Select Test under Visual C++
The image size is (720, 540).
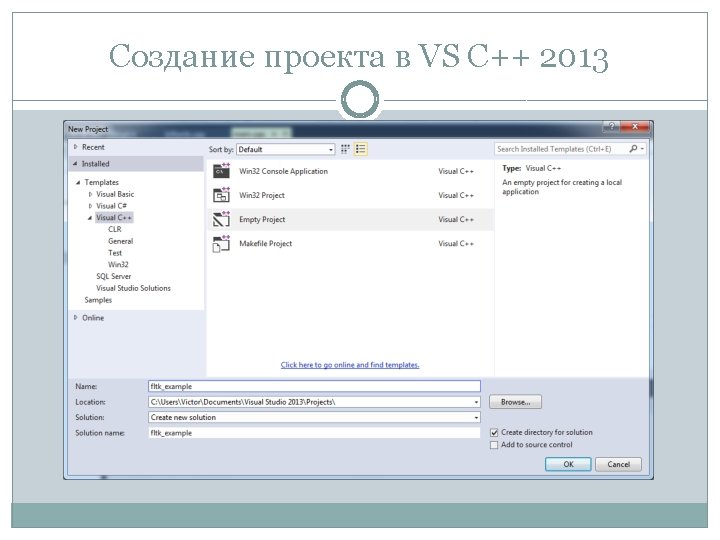pyautogui.click(x=115, y=253)
